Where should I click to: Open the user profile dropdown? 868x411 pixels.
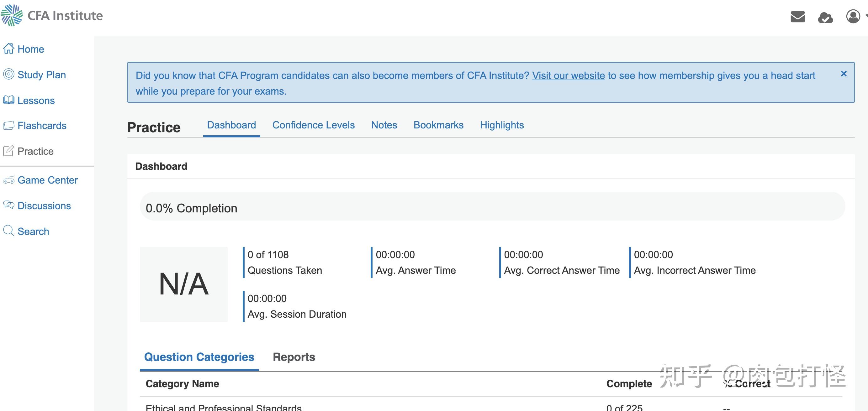[x=854, y=16]
